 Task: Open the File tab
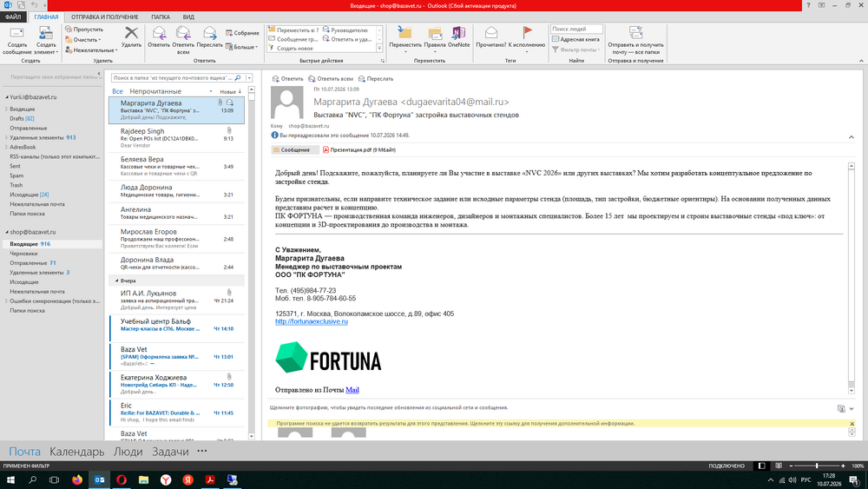[x=13, y=17]
